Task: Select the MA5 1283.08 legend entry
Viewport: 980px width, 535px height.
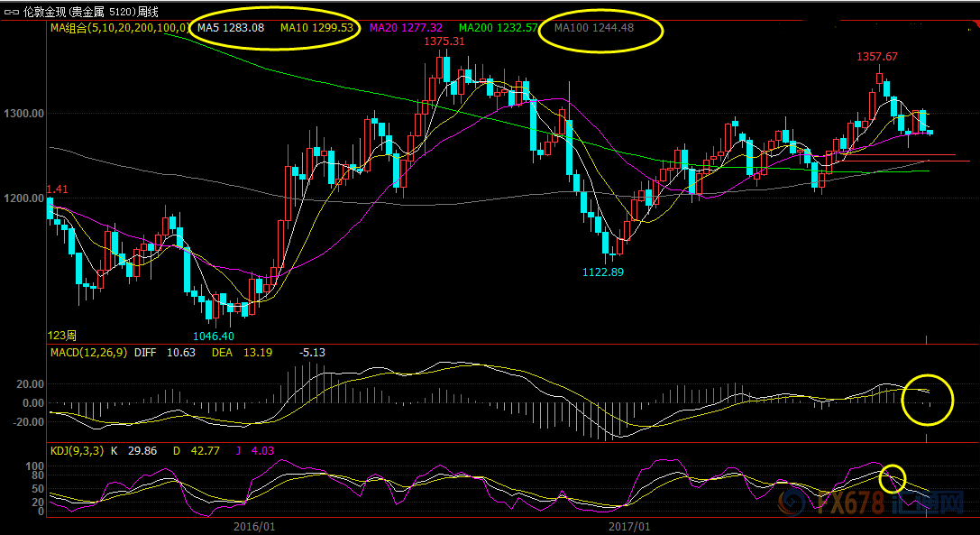Action: click(231, 28)
